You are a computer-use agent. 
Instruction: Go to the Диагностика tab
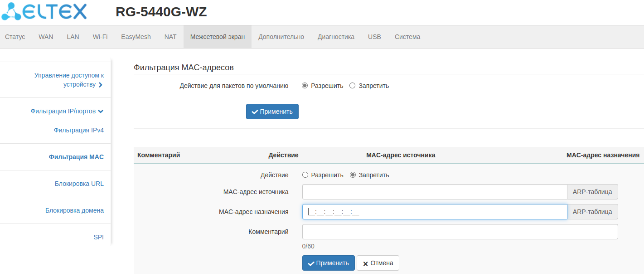[336, 37]
